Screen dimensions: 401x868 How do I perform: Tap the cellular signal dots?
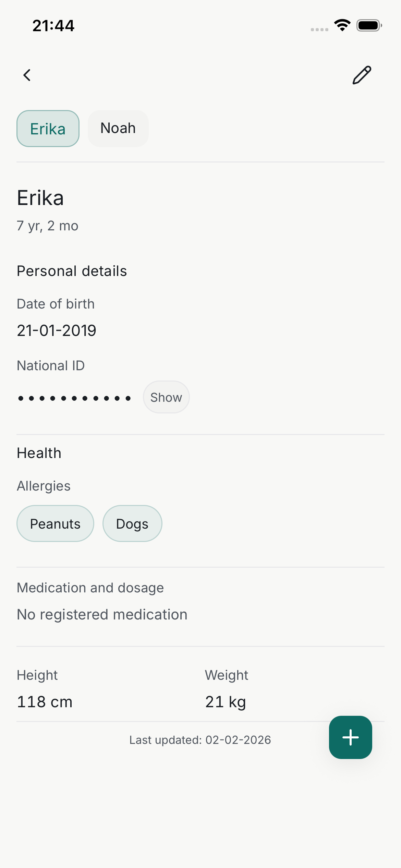coord(319,29)
